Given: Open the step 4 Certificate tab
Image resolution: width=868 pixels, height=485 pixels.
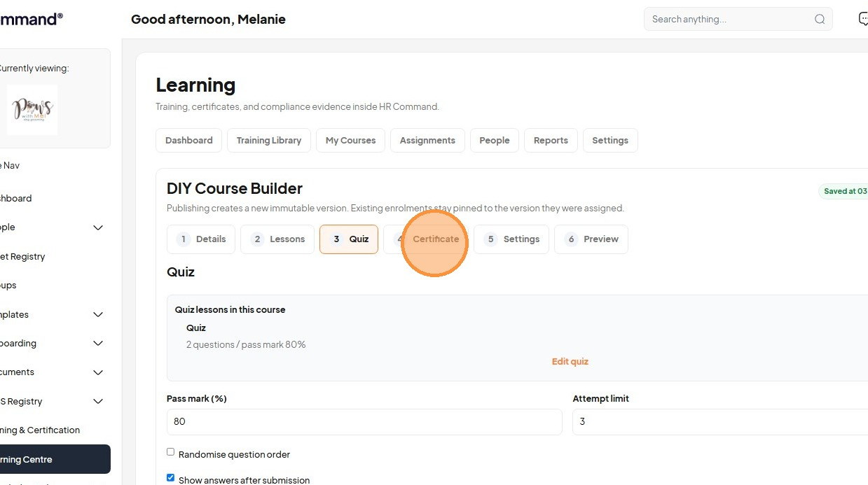Looking at the screenshot, I should 426,239.
